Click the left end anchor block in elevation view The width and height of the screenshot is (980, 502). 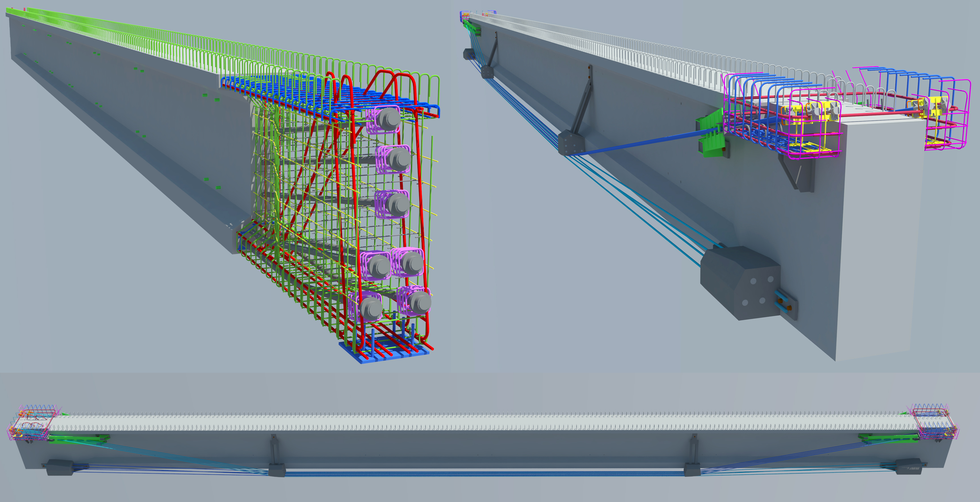click(x=60, y=467)
